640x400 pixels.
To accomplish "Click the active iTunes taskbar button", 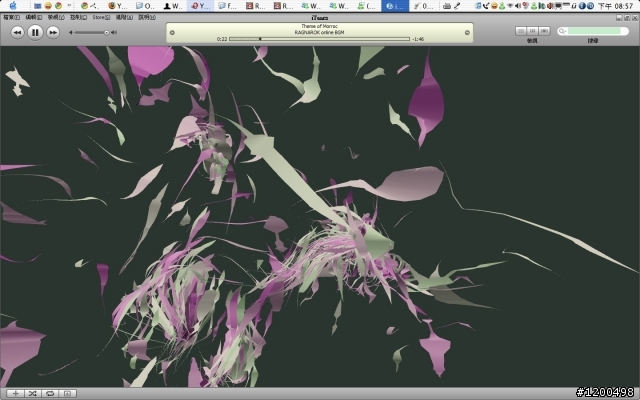I will 395,6.
